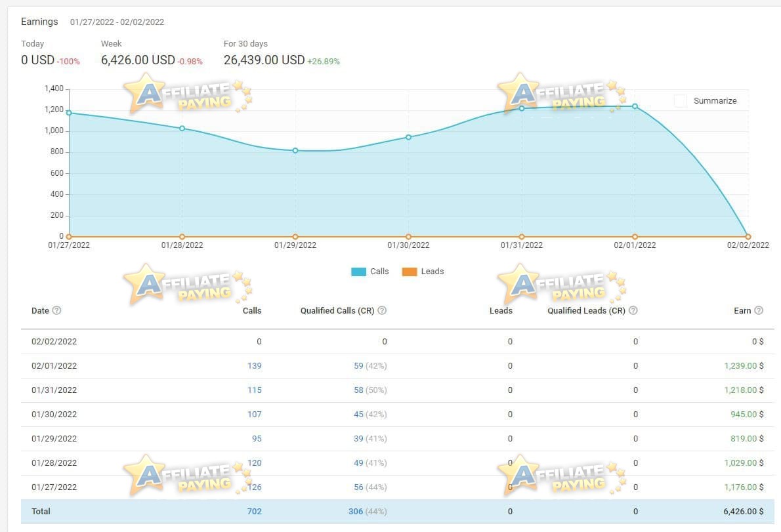Select the 02/01/2022 calls data point
Viewport: 781px width, 532px height.
tap(635, 106)
